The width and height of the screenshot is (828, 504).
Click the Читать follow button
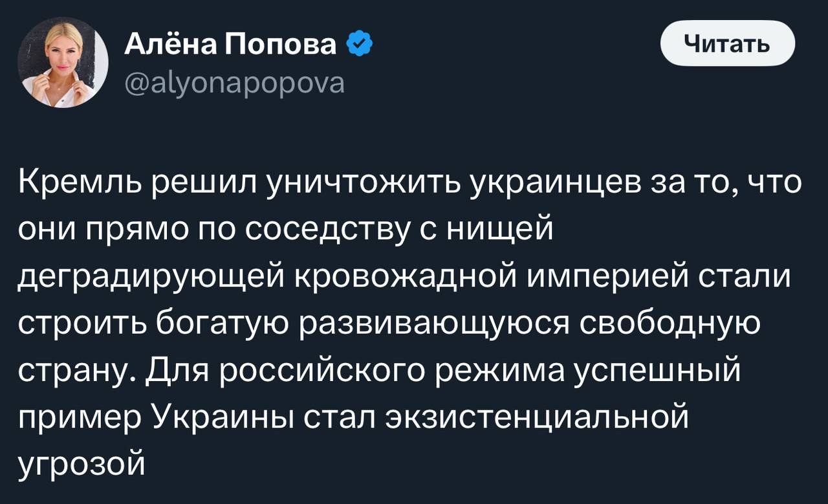(x=727, y=43)
